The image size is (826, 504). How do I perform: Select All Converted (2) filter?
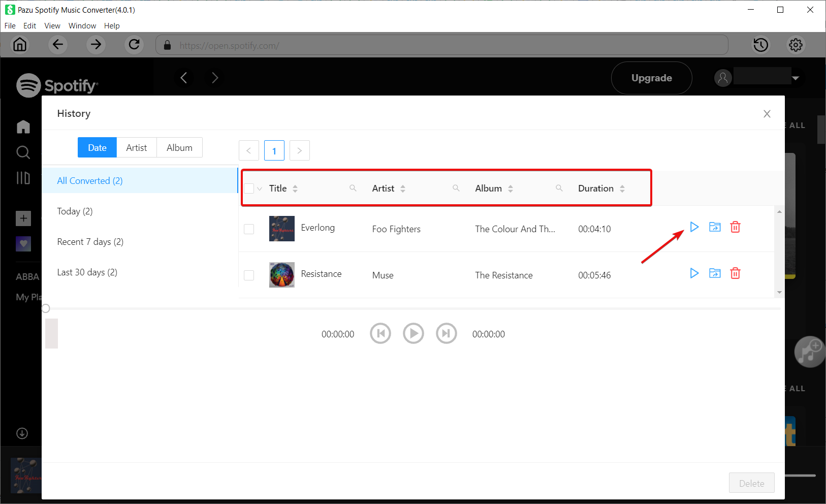140,180
